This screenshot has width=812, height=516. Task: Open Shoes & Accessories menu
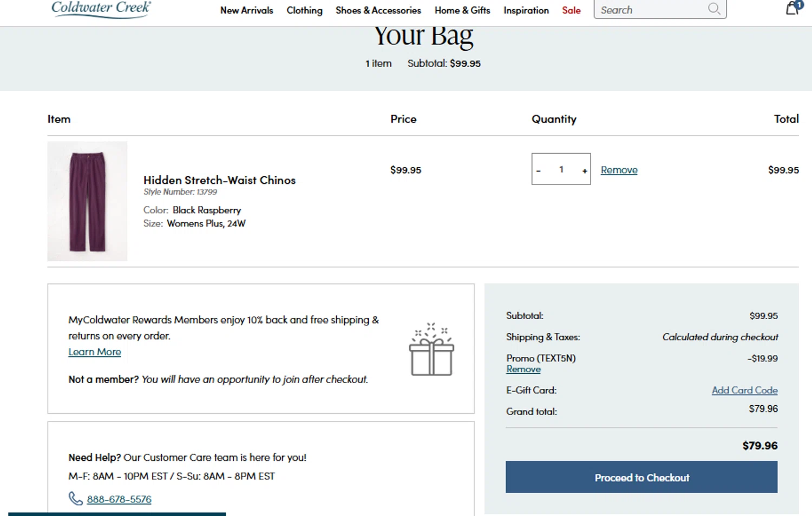[378, 10]
